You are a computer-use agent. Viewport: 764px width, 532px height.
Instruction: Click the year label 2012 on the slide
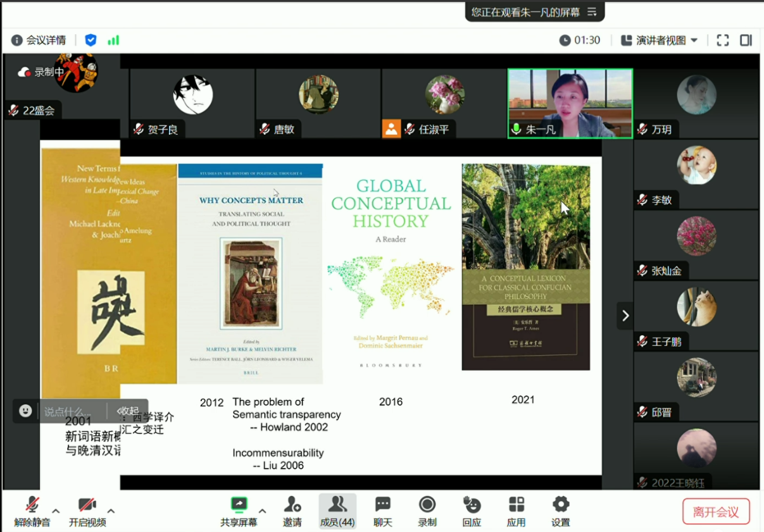[211, 402]
